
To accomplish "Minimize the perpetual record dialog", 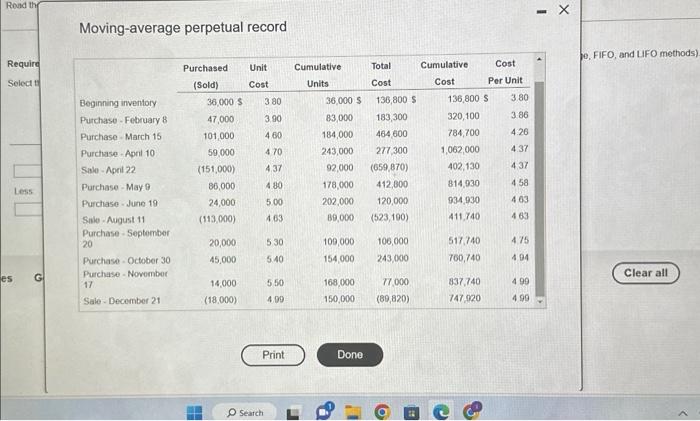I will 541,12.
